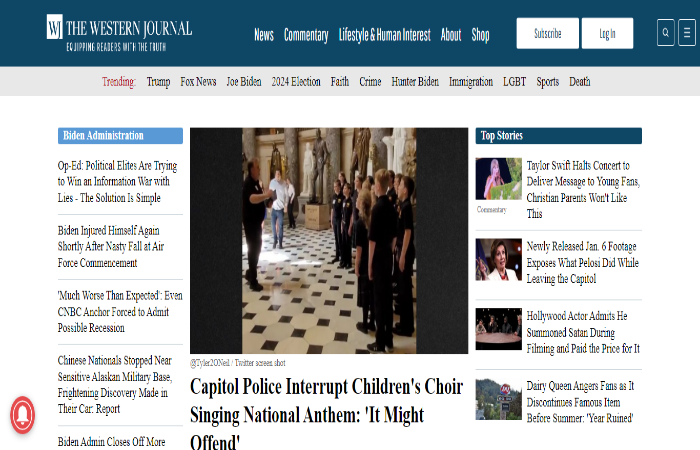The width and height of the screenshot is (700, 450).
Task: Click the Hollywood actor story thumbnail
Action: coord(498,329)
